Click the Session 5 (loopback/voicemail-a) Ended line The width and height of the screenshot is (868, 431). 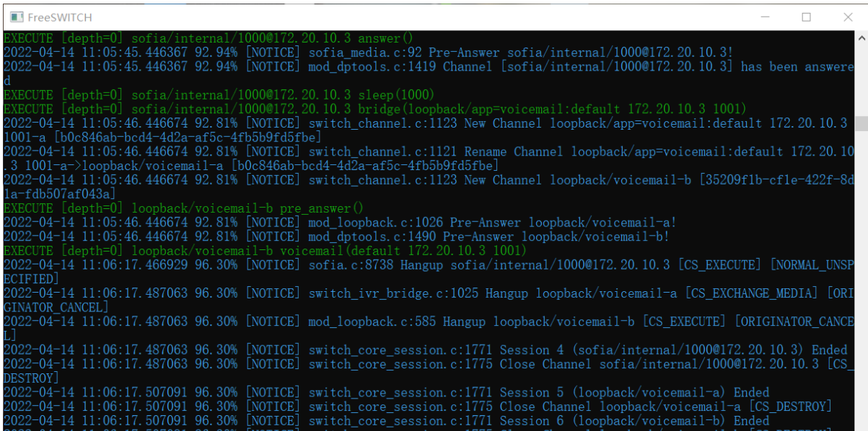point(386,392)
